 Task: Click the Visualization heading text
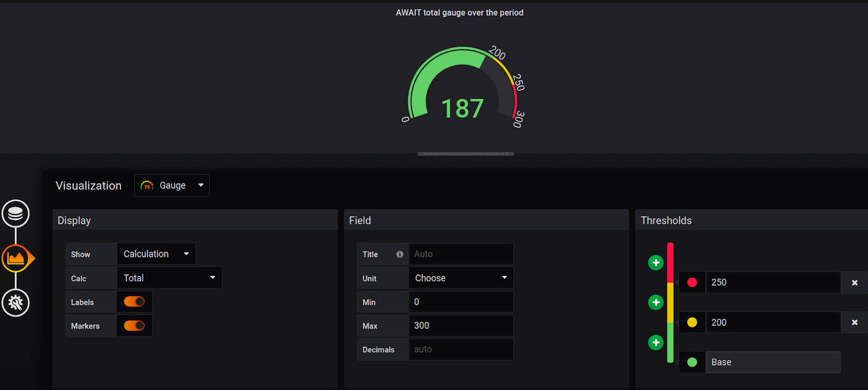pos(88,186)
